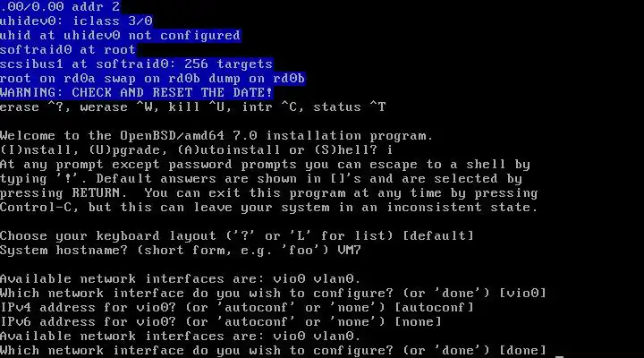Click the '[none]' IPv6 default answer
The width and height of the screenshot is (644, 358).
tap(418, 321)
